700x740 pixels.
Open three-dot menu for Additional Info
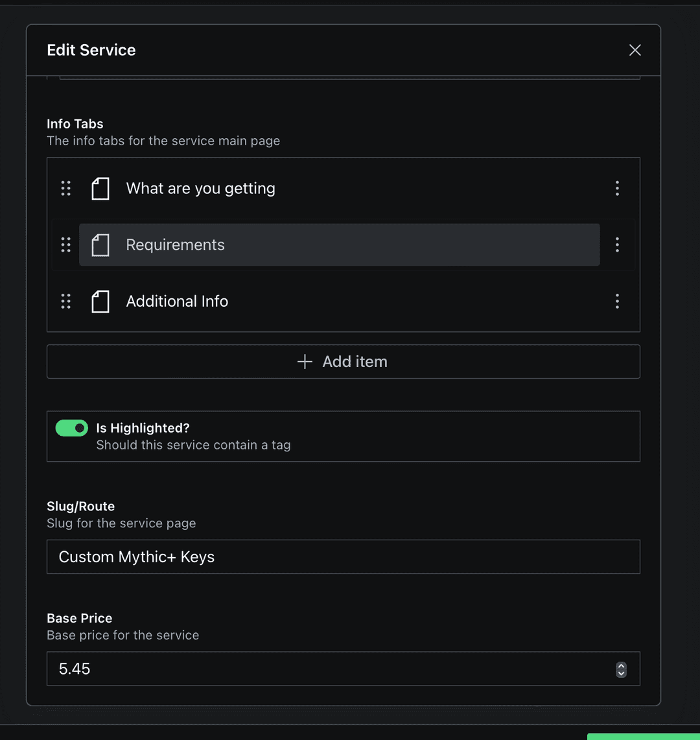pyautogui.click(x=617, y=301)
